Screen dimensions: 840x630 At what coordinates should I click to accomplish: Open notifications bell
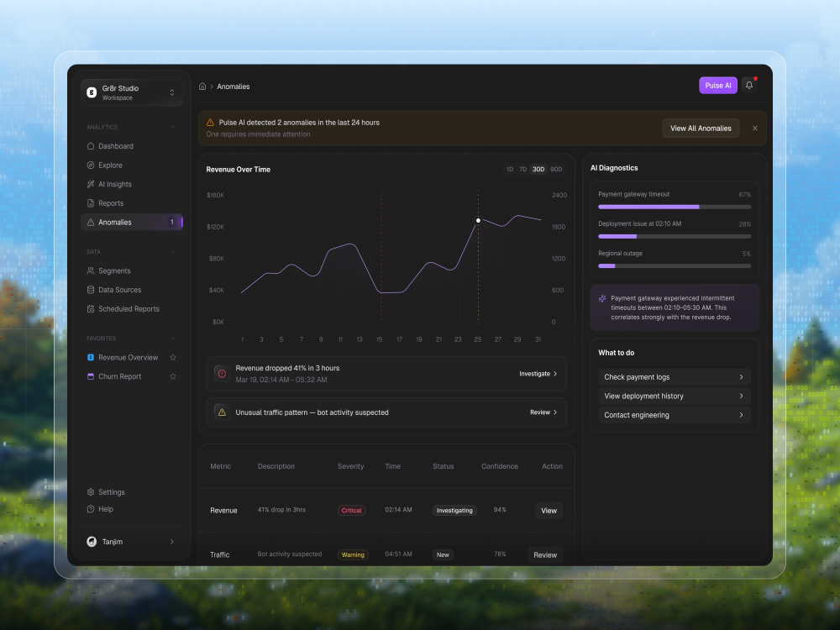749,85
